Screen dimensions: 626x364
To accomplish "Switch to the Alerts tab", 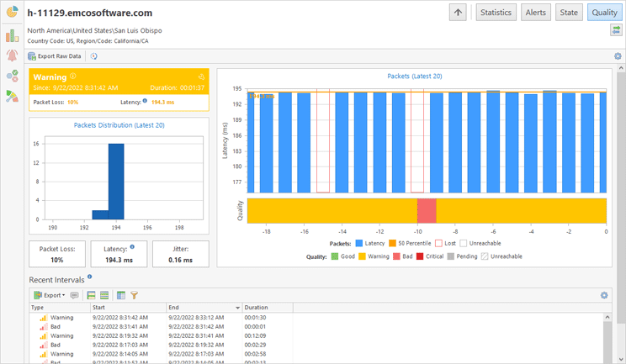I will click(x=535, y=13).
